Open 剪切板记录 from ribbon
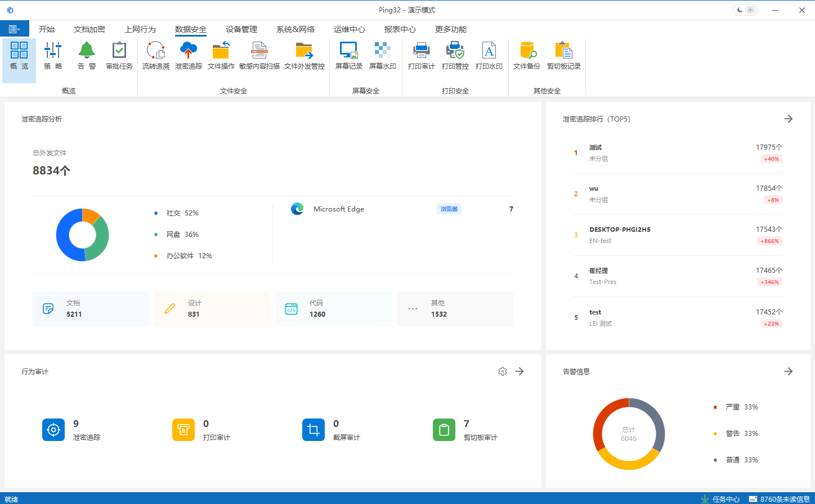 point(563,56)
